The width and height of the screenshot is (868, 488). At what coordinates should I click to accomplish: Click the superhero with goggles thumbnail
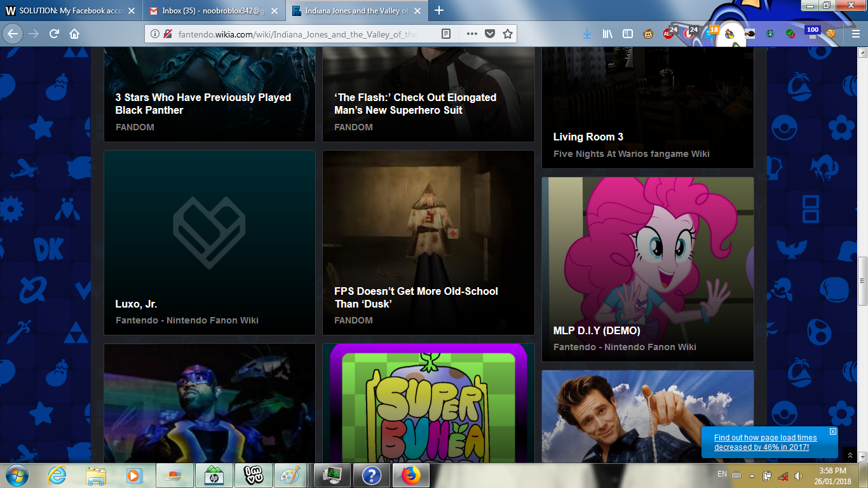coord(210,403)
